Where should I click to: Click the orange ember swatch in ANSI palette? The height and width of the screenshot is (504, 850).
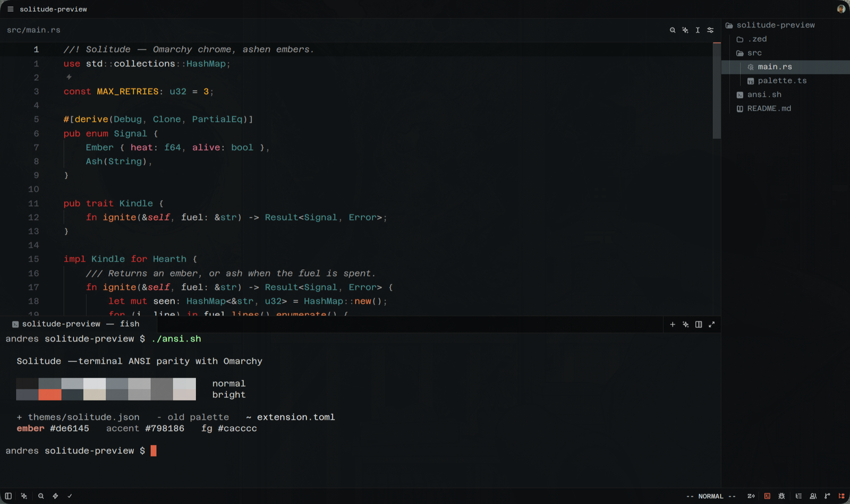50,395
